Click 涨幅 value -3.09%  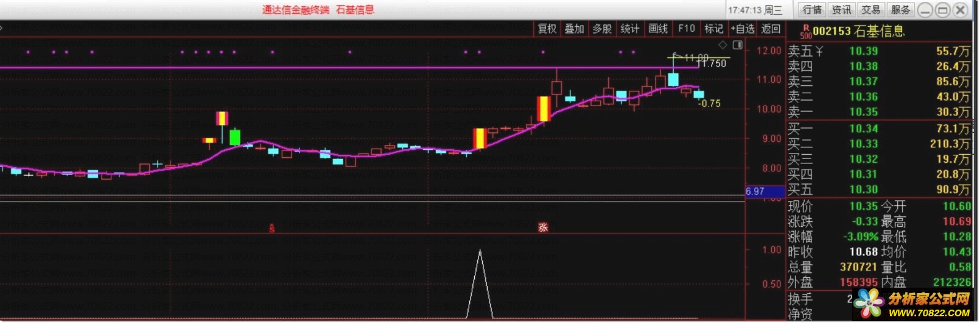(x=861, y=236)
